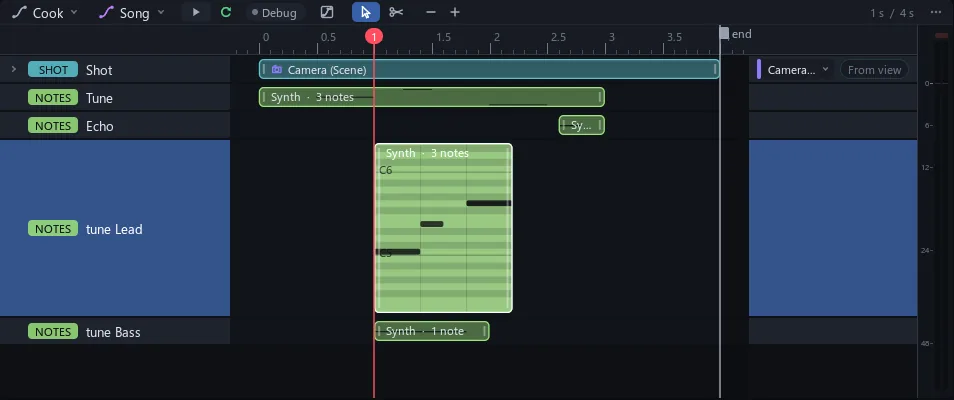Viewport: 954px width, 400px height.
Task: Select the small Echo track synth clip
Action: pos(582,125)
